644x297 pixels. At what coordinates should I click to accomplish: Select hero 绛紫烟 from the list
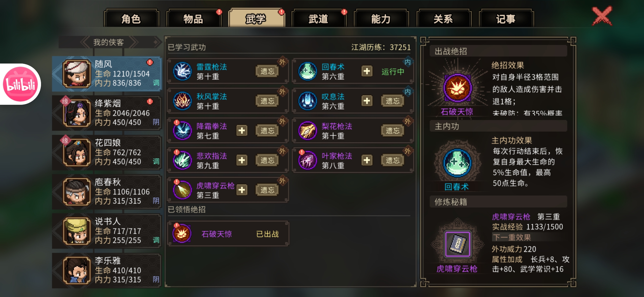[107, 113]
